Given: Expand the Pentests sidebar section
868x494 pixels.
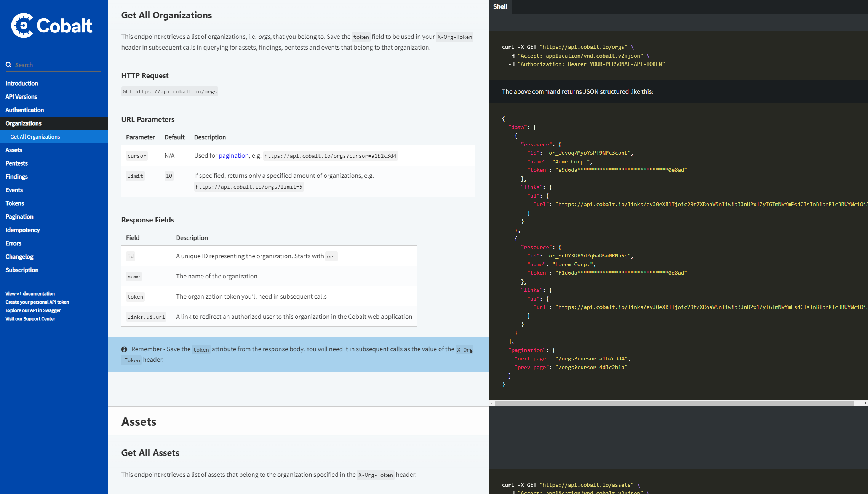Looking at the screenshot, I should [x=16, y=163].
